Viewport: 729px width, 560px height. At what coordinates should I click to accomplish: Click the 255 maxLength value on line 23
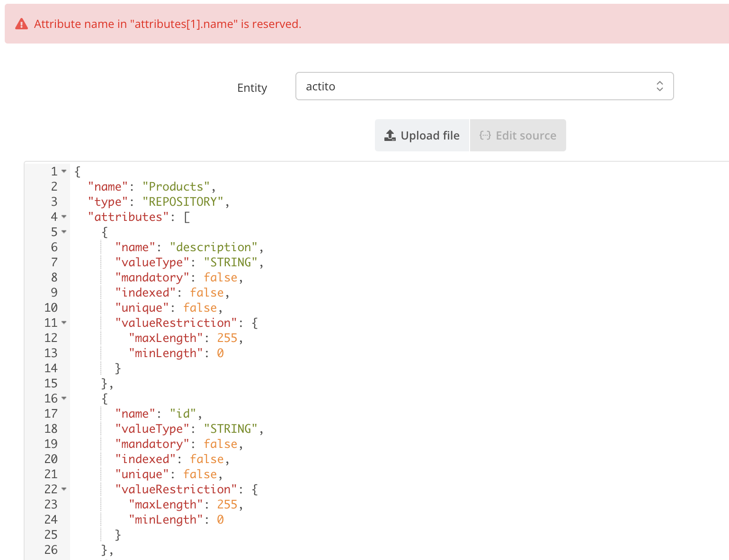coord(227,505)
